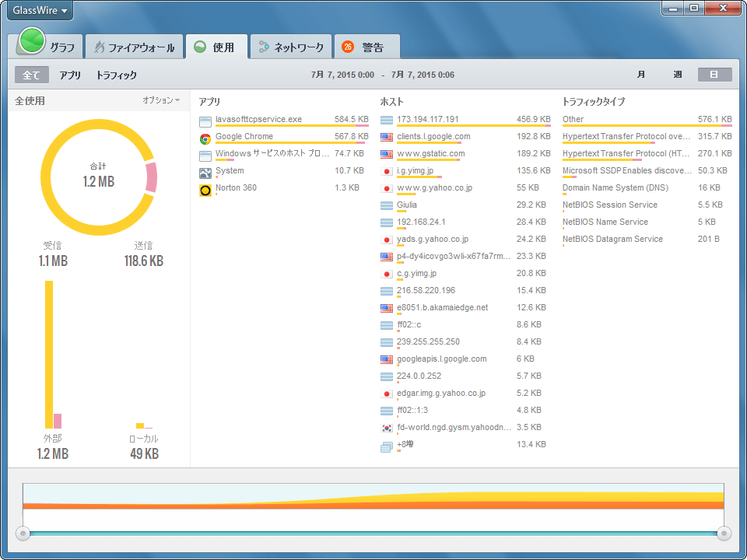The height and width of the screenshot is (560, 747).
Task: Click the US flag beside e8051.b.akamaiedge.net
Action: tap(387, 309)
